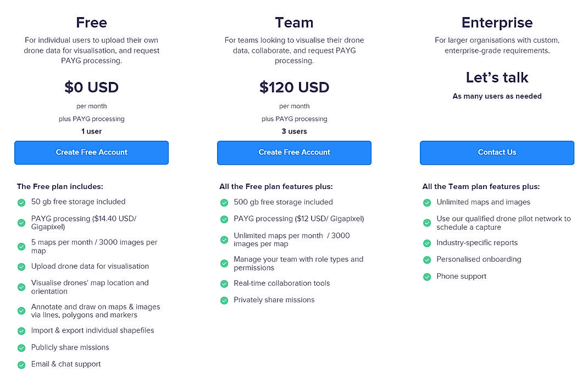Click the checkmark next to 'Industry-specific reports'
The height and width of the screenshot is (382, 588).
pyautogui.click(x=427, y=242)
